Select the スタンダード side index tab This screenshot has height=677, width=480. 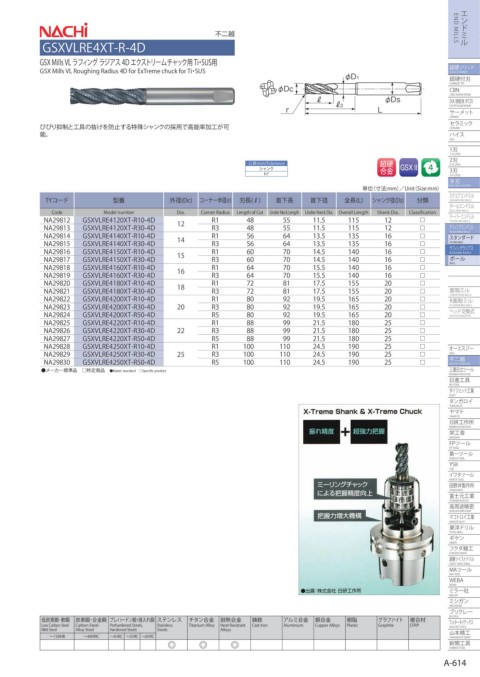pyautogui.click(x=464, y=239)
